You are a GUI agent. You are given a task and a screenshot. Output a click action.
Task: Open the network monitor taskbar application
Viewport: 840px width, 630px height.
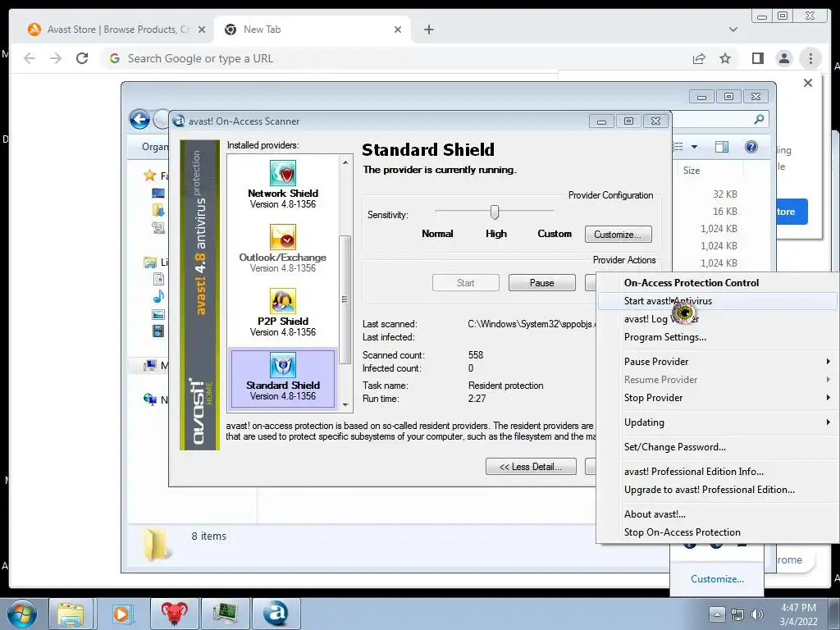tap(226, 614)
